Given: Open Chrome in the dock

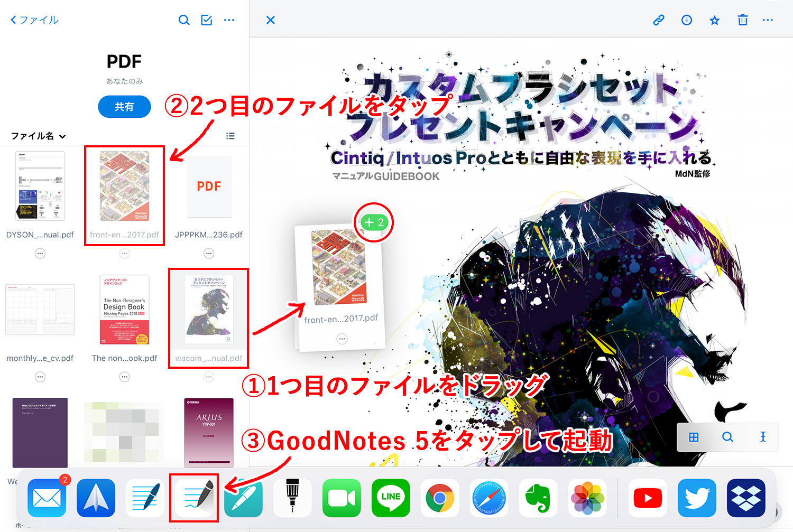Looking at the screenshot, I should point(440,498).
